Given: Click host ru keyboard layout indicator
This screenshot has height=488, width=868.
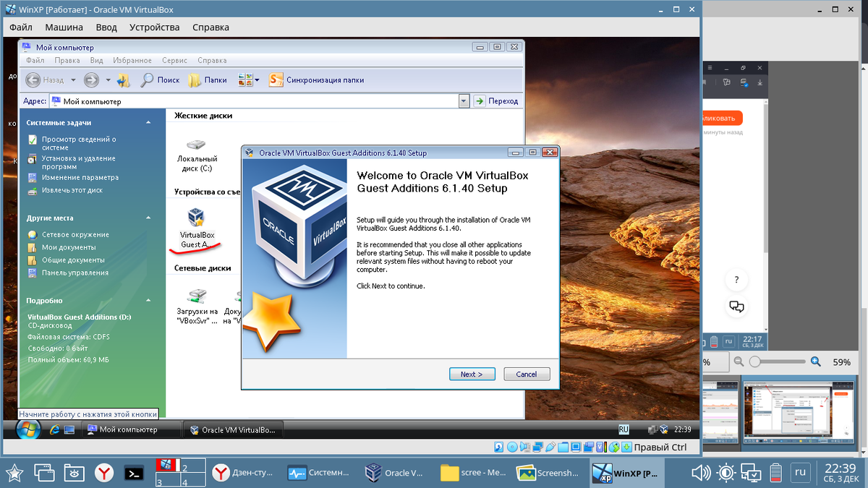Looking at the screenshot, I should tap(800, 473).
